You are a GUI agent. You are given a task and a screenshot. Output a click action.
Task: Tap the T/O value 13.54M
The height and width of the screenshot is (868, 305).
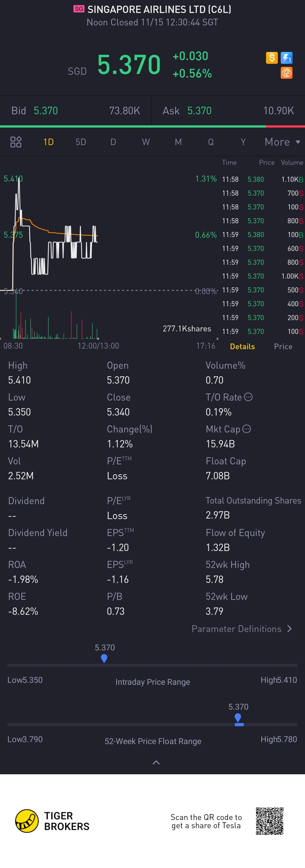pos(23,444)
